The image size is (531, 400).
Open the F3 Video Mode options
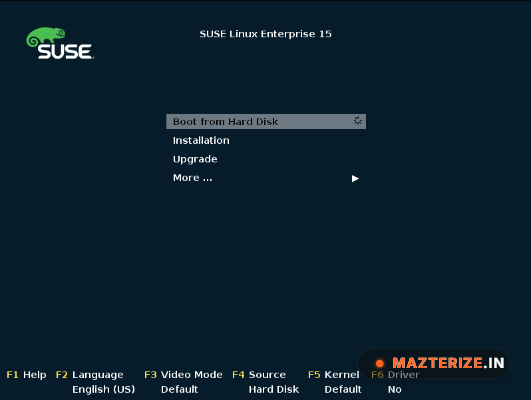click(183, 375)
